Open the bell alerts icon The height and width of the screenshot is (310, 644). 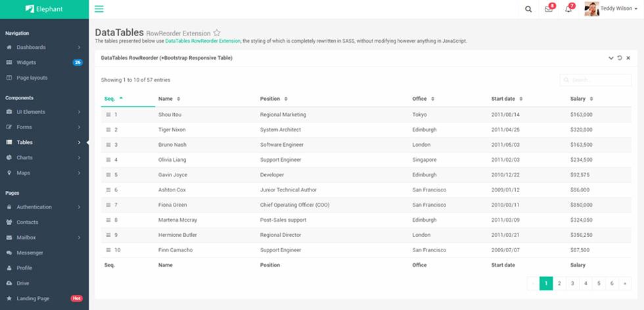568,9
